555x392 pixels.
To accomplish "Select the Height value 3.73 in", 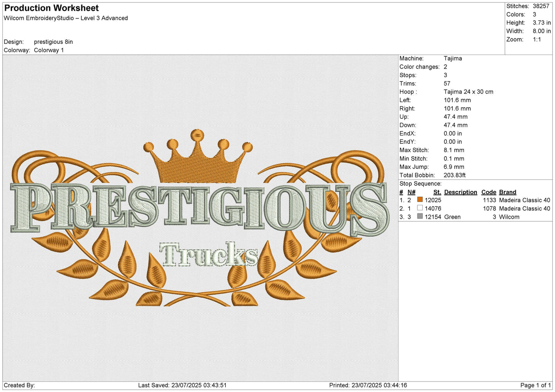I will (542, 23).
